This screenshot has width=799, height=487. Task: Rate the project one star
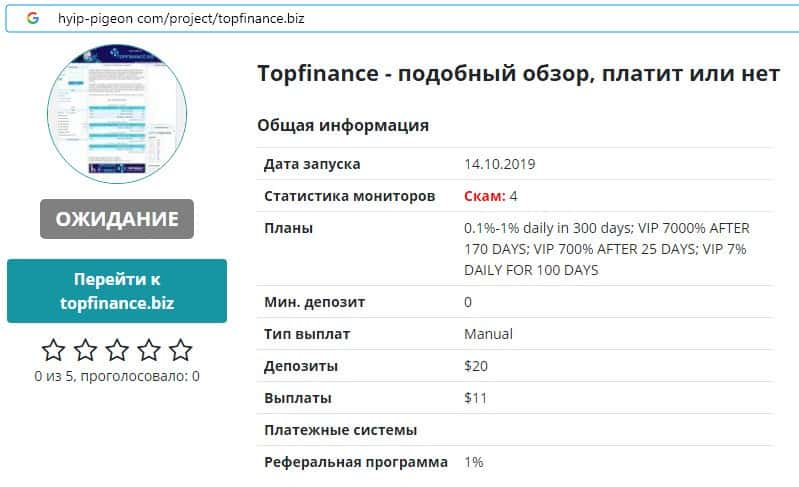coord(54,350)
